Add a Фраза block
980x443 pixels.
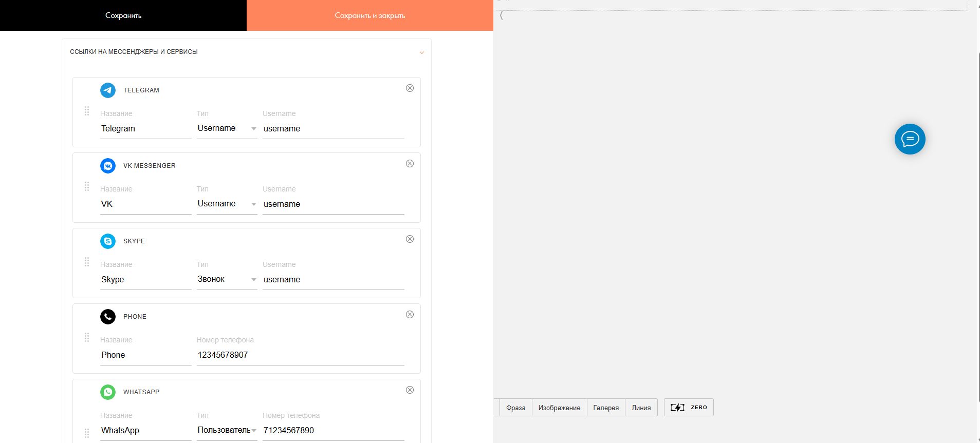coord(515,408)
